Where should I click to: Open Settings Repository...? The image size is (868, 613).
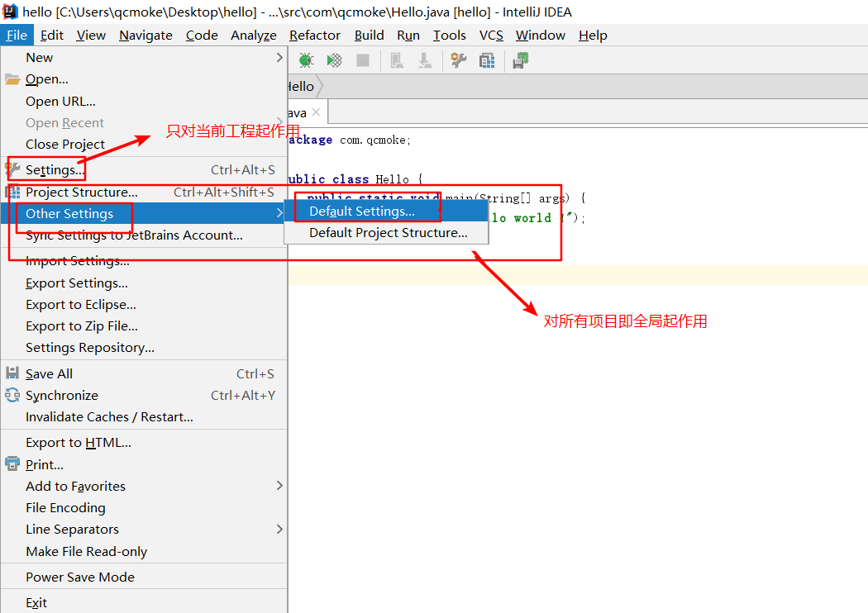[144, 348]
